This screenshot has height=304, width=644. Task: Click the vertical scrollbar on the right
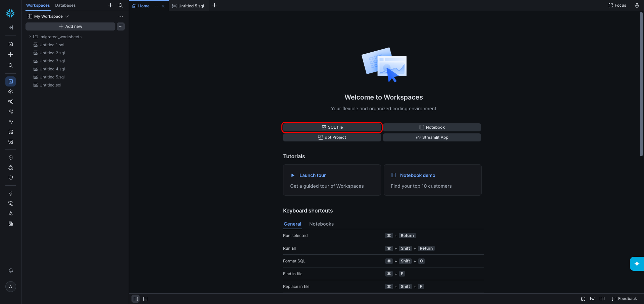tap(641, 84)
